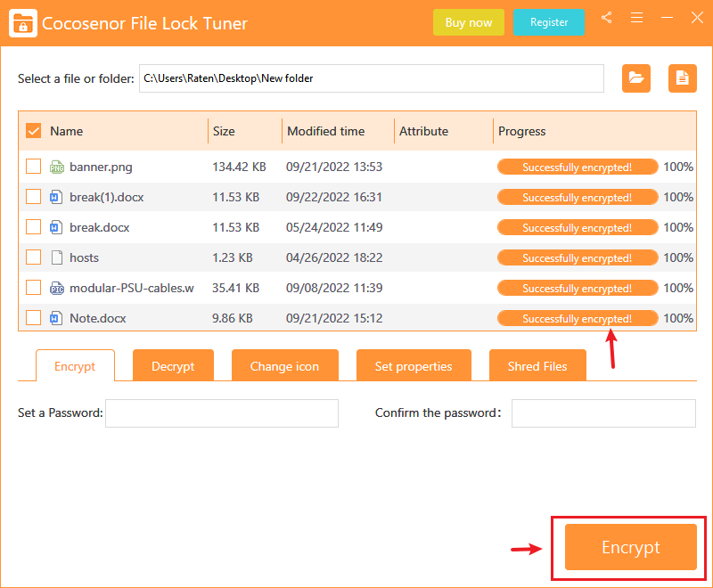Viewport: 713px width, 588px height.
Task: Select the banner.png file name
Action: coord(101,167)
